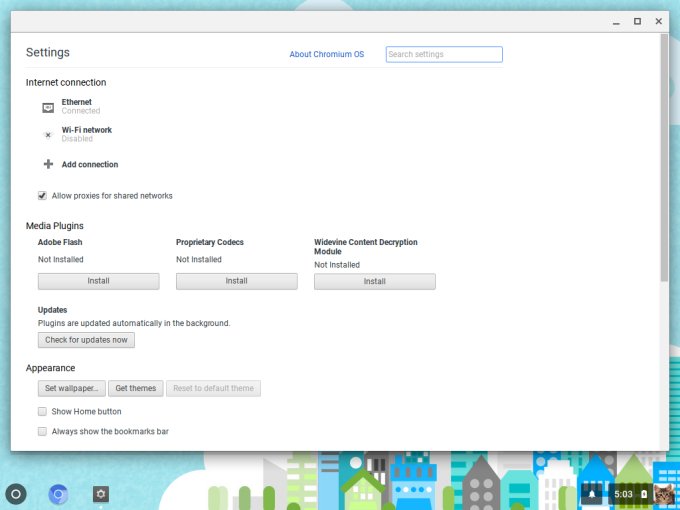Screen dimensions: 680x510
Task: Click the Updates subheading
Action: pyautogui.click(x=52, y=310)
